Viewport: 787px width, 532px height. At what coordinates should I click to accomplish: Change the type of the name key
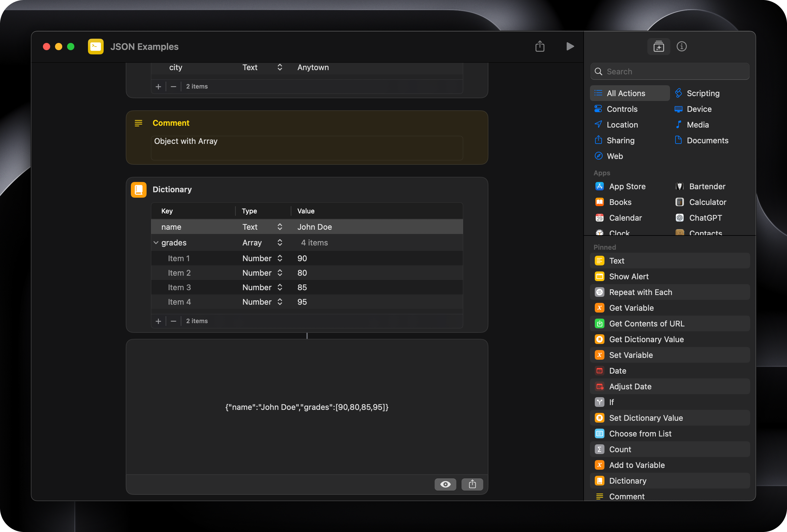[x=280, y=227]
